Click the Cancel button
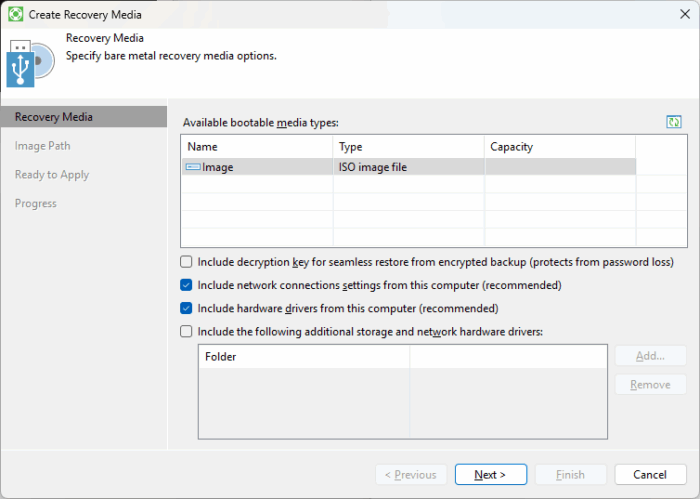700x499 pixels. point(650,474)
